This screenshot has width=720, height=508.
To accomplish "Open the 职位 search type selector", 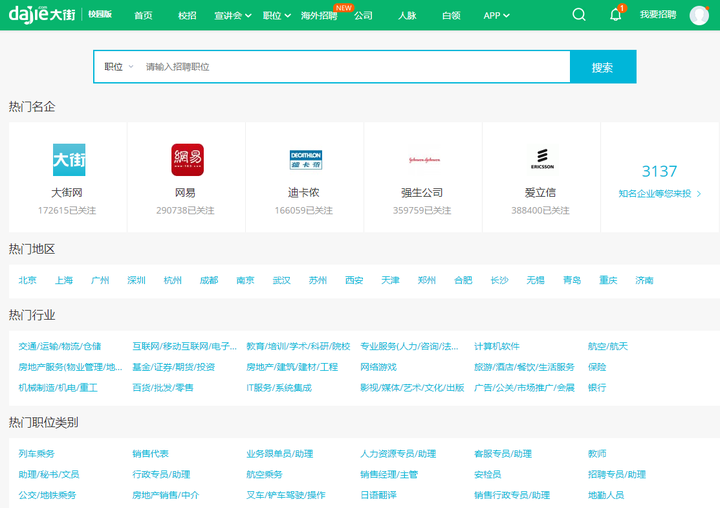I will click(x=118, y=67).
